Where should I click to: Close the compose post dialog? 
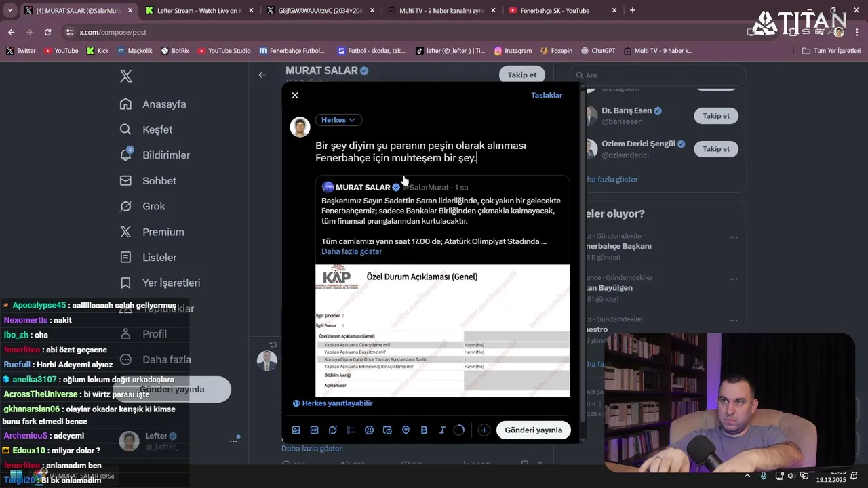(x=295, y=96)
